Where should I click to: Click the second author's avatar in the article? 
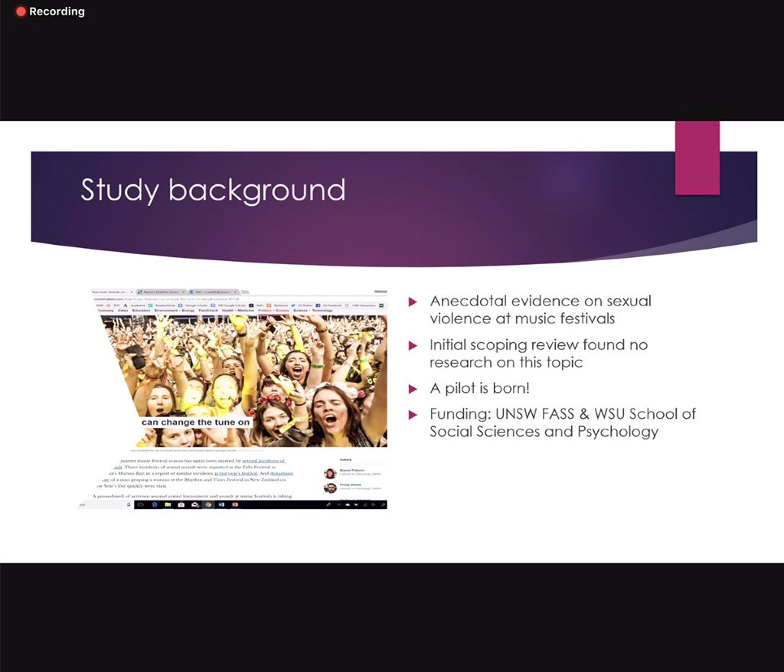(x=329, y=488)
